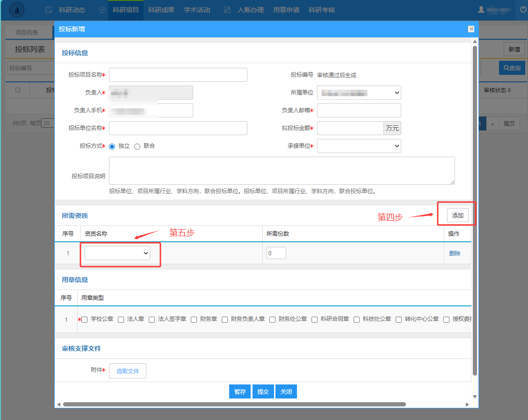Enable the 财务章 checkbox
This screenshot has height=420, width=528.
tap(194, 319)
